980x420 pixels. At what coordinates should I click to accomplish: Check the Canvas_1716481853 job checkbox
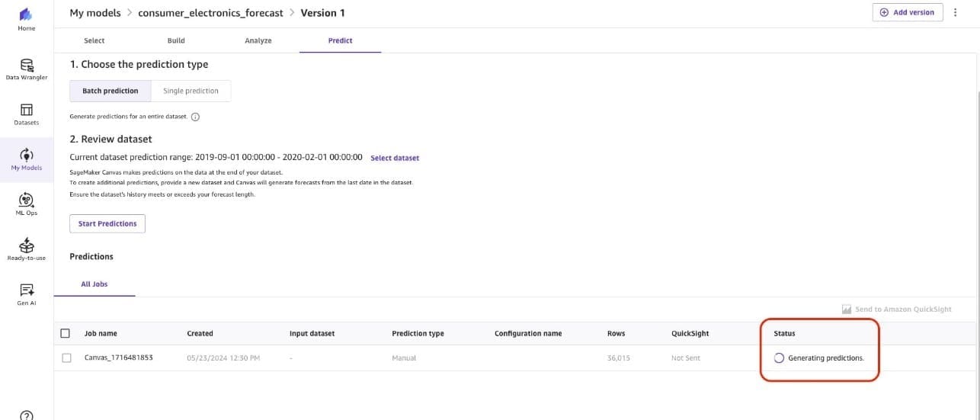66,357
